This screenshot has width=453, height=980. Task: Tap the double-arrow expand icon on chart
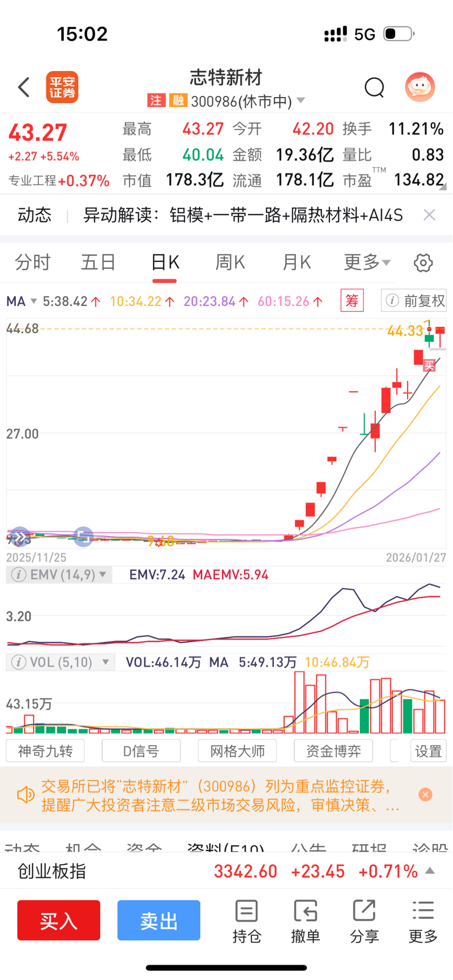tap(20, 537)
